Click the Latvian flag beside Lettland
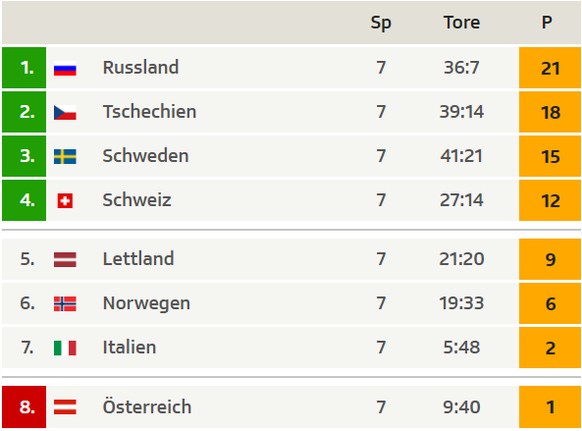The width and height of the screenshot is (582, 431). pos(65,259)
